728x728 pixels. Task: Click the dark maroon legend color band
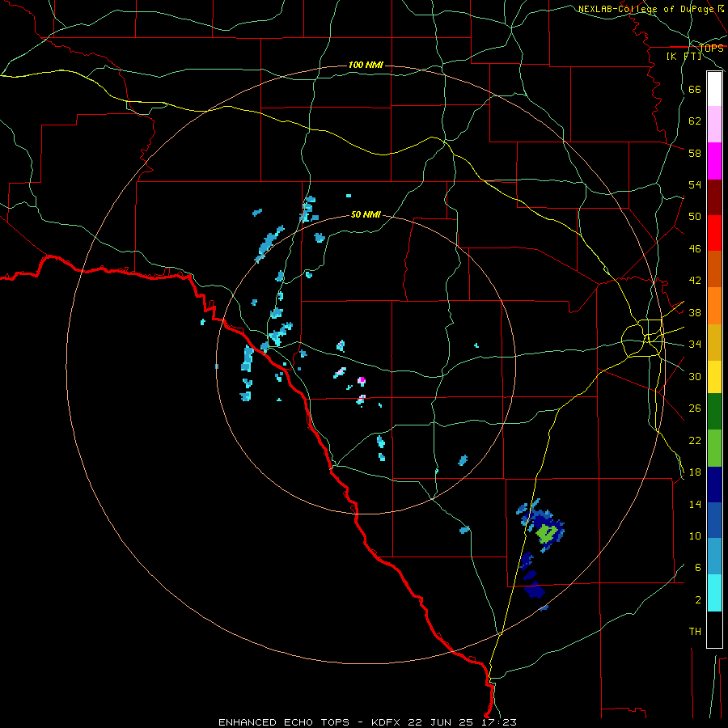(x=714, y=197)
